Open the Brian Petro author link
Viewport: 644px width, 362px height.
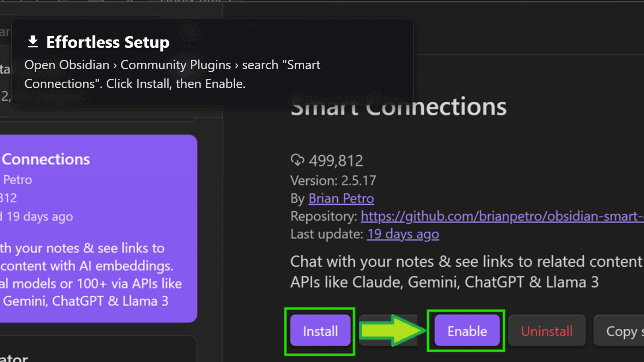pyautogui.click(x=341, y=198)
